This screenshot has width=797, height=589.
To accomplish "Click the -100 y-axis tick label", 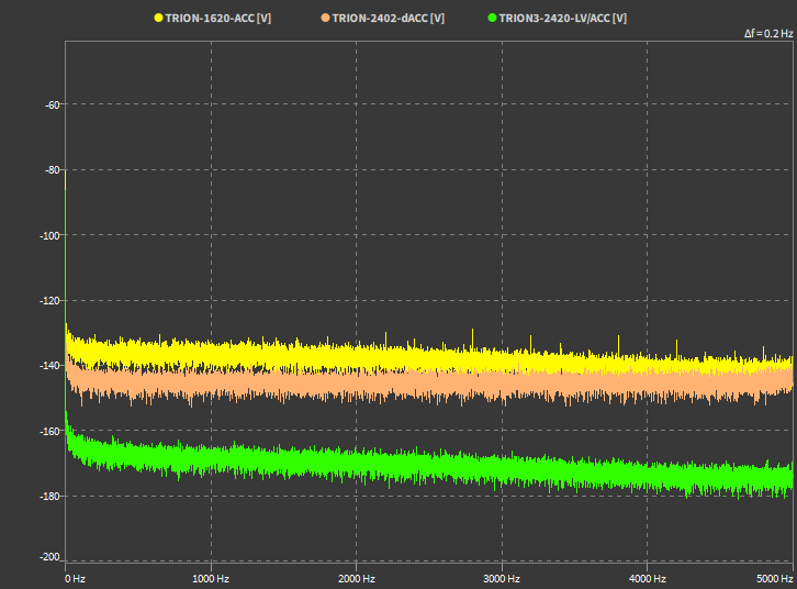I will point(51,235).
